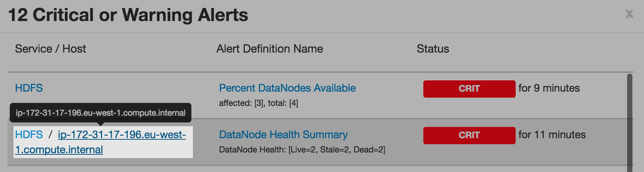Image resolution: width=644 pixels, height=172 pixels.
Task: Click the tooltip's downward pointer arrow
Action: 101,124
